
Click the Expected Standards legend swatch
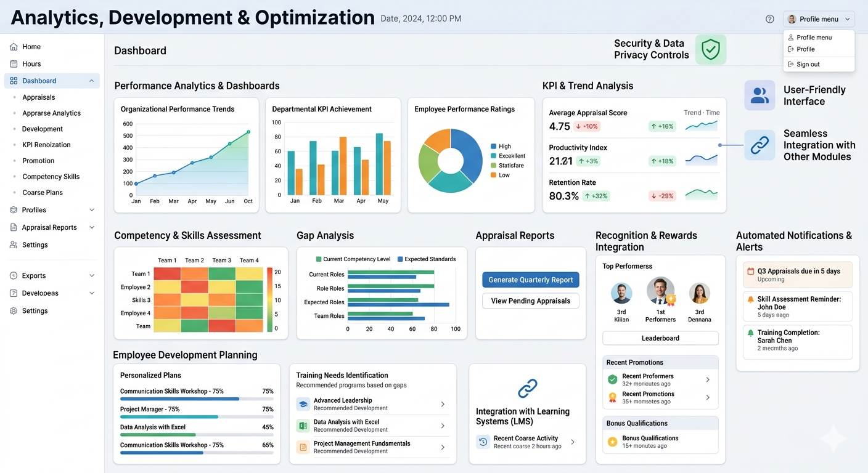tap(400, 259)
